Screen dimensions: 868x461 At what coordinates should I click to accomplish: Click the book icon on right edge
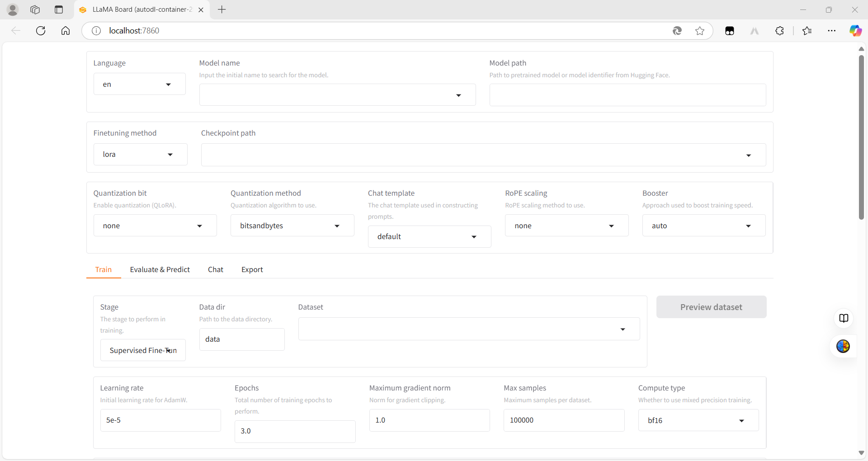tap(844, 318)
